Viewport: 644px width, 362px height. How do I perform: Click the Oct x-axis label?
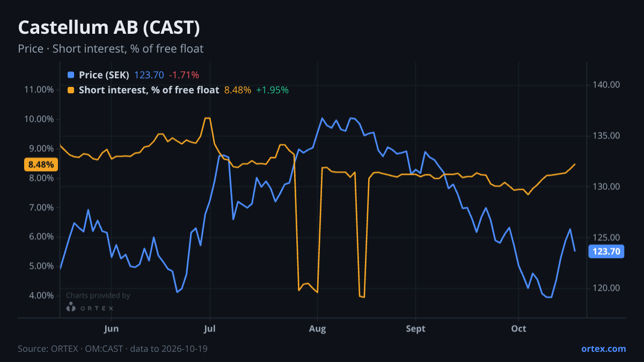pyautogui.click(x=518, y=328)
